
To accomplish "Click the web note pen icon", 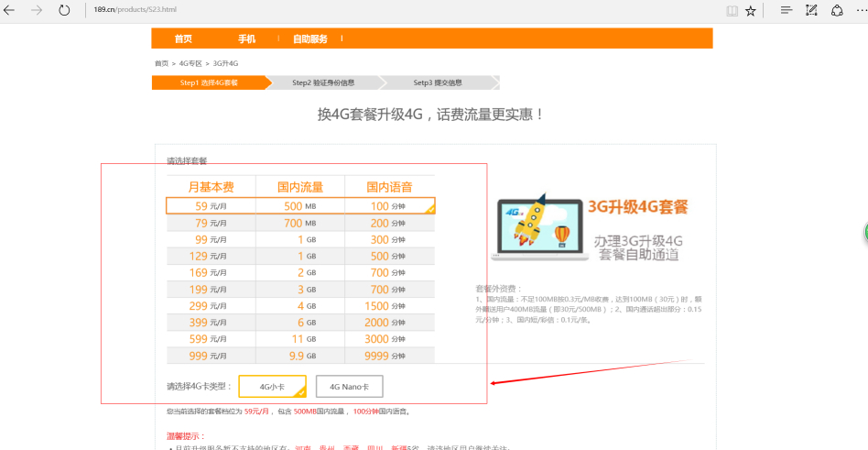I will (x=811, y=10).
